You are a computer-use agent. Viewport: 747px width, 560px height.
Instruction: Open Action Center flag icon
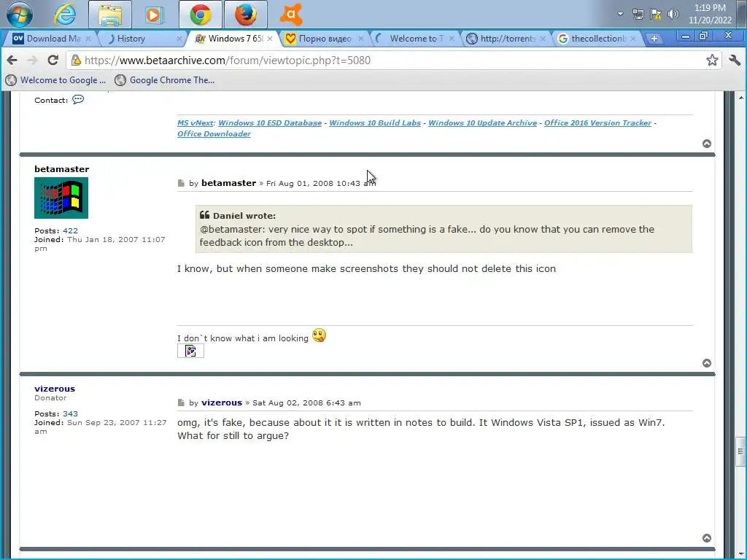(656, 14)
